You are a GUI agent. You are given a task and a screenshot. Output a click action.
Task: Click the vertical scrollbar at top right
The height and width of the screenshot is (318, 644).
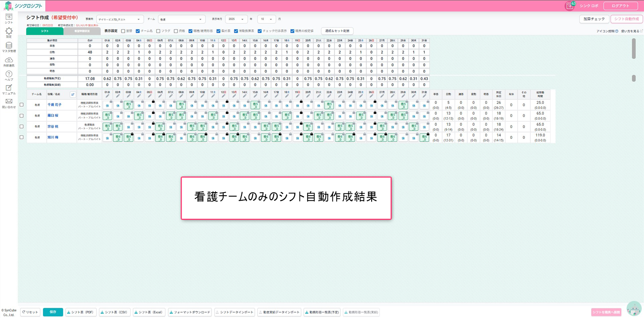click(633, 48)
